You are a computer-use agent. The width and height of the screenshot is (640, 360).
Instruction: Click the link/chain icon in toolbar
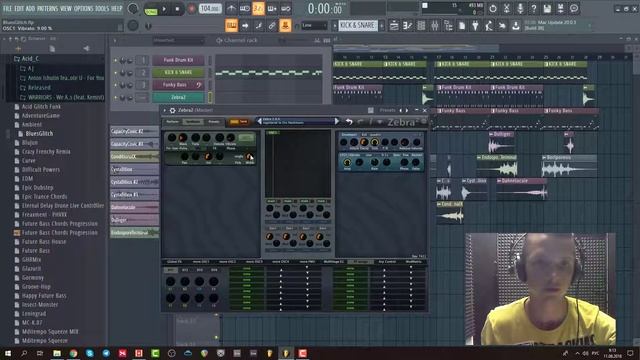(x=272, y=26)
